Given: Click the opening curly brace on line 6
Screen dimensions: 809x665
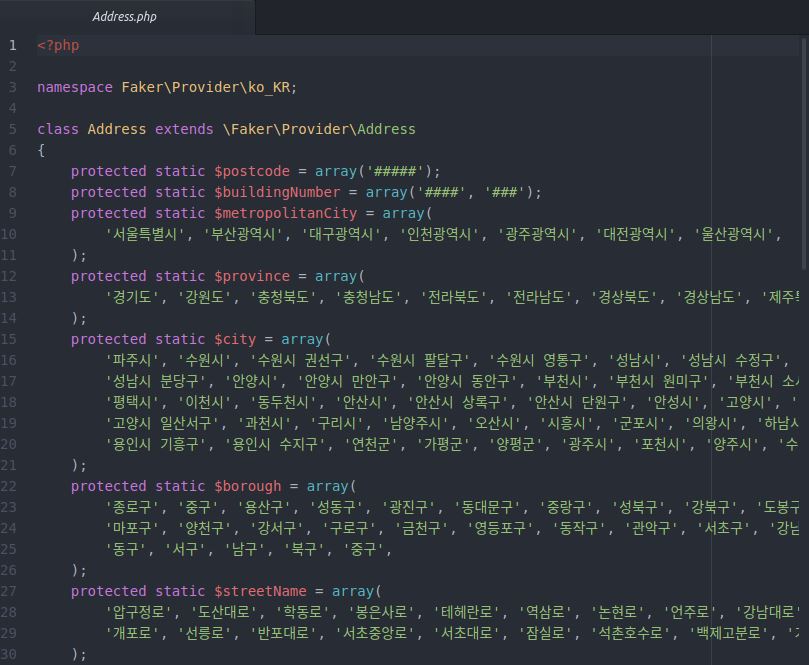Looking at the screenshot, I should (x=41, y=150).
